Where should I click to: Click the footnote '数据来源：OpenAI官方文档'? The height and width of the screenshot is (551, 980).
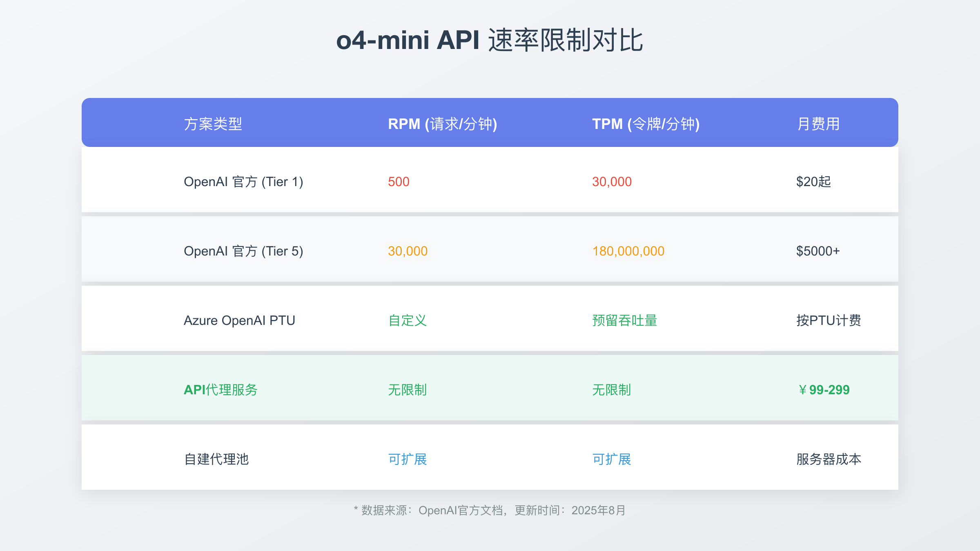(x=432, y=510)
